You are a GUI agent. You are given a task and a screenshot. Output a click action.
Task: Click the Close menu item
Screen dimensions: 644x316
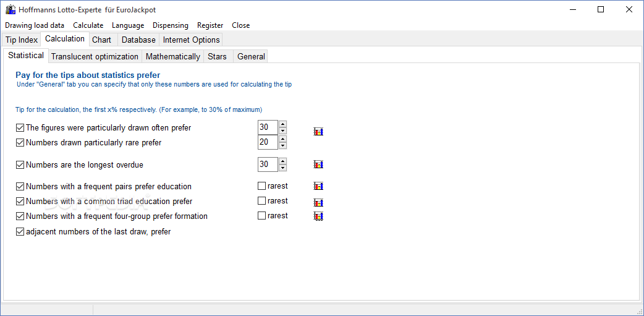pyautogui.click(x=240, y=25)
